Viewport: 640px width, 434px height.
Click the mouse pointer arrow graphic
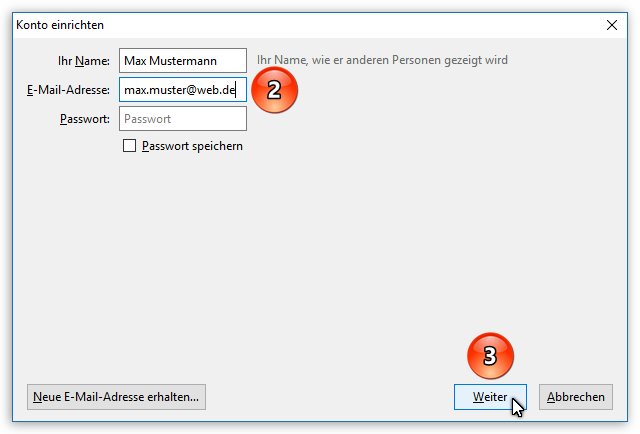(x=517, y=406)
